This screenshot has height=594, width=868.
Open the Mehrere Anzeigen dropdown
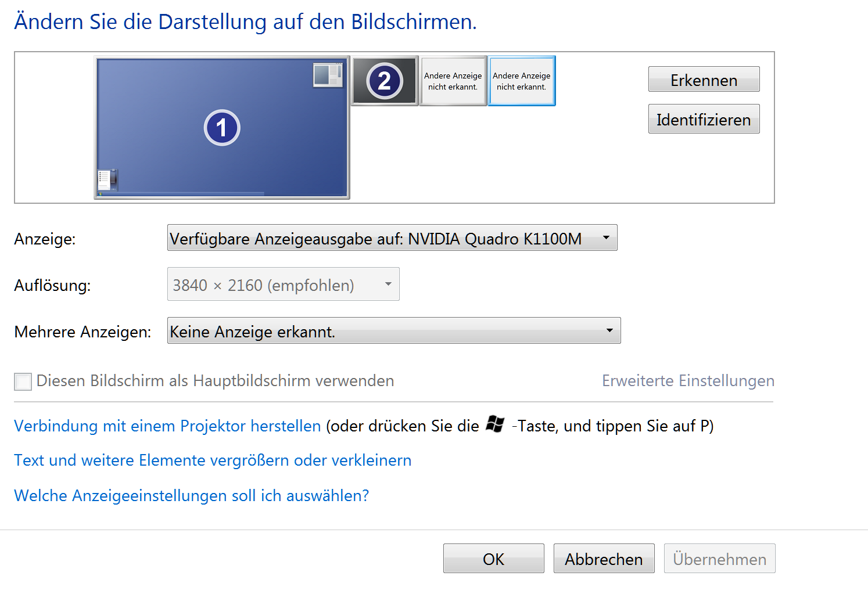click(394, 331)
